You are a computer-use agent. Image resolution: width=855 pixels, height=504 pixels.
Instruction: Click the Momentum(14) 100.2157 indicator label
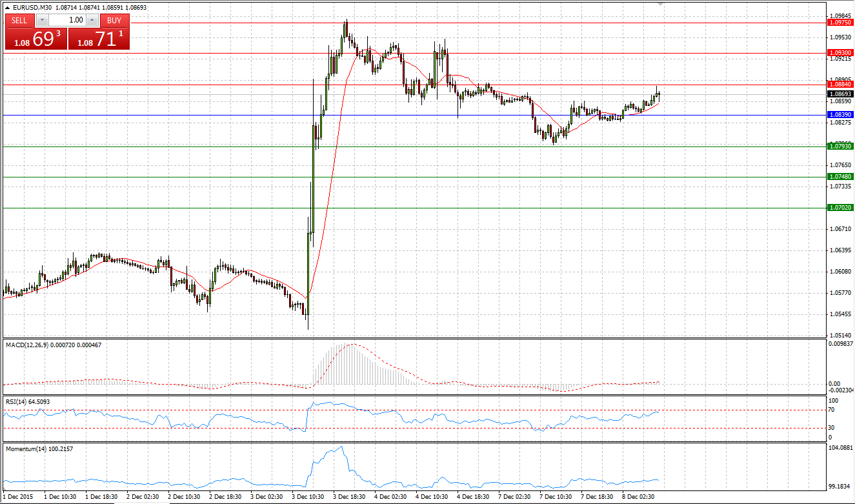39,449
